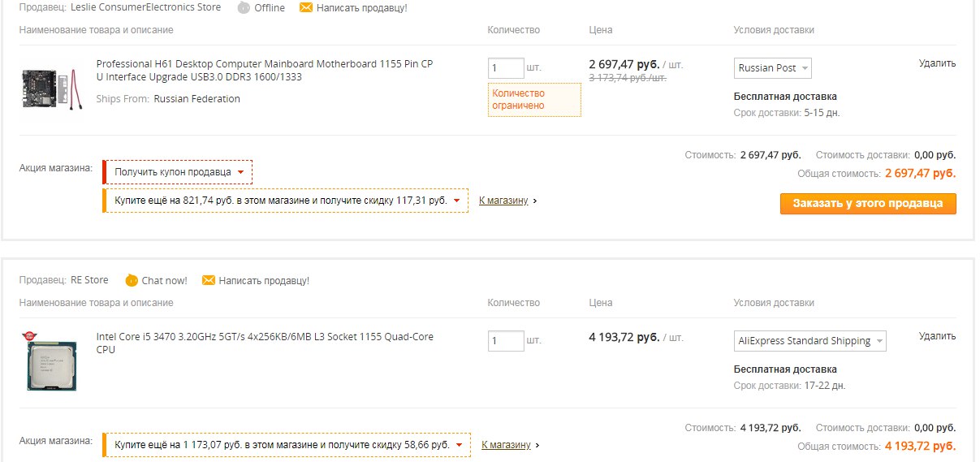
Task: Open the H61 motherboard product thumbnail
Action: point(52,88)
